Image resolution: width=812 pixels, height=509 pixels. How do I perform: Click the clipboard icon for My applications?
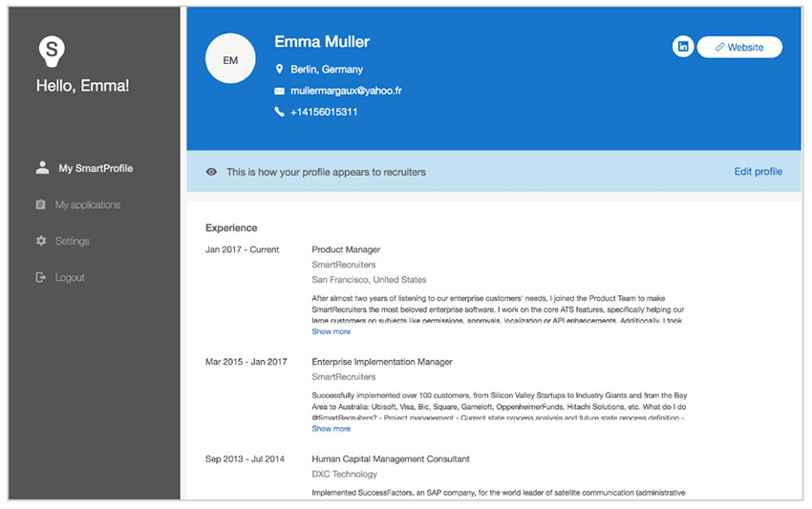pyautogui.click(x=40, y=204)
